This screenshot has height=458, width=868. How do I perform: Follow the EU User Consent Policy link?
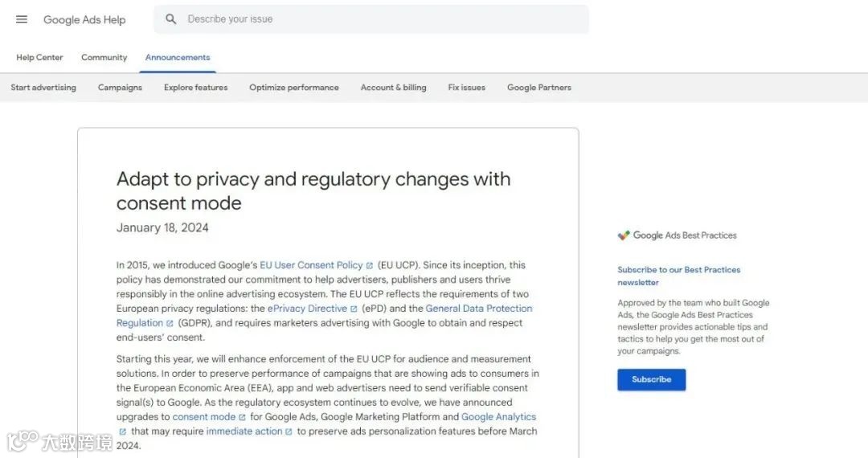311,265
